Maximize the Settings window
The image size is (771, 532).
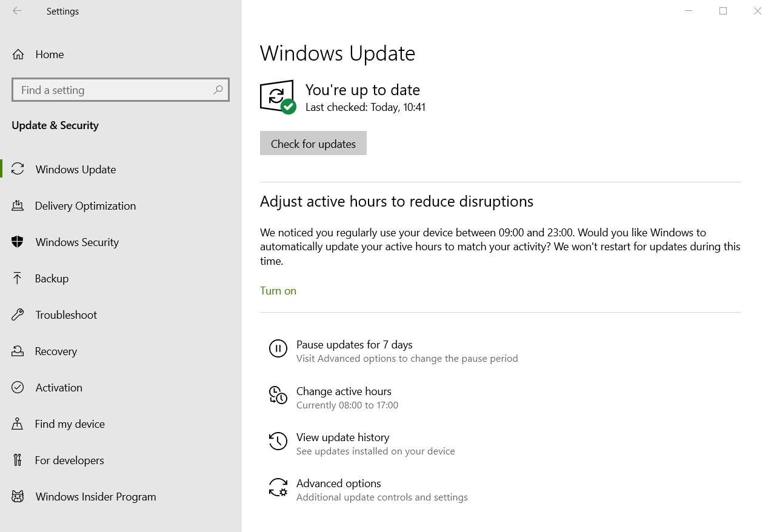point(723,11)
